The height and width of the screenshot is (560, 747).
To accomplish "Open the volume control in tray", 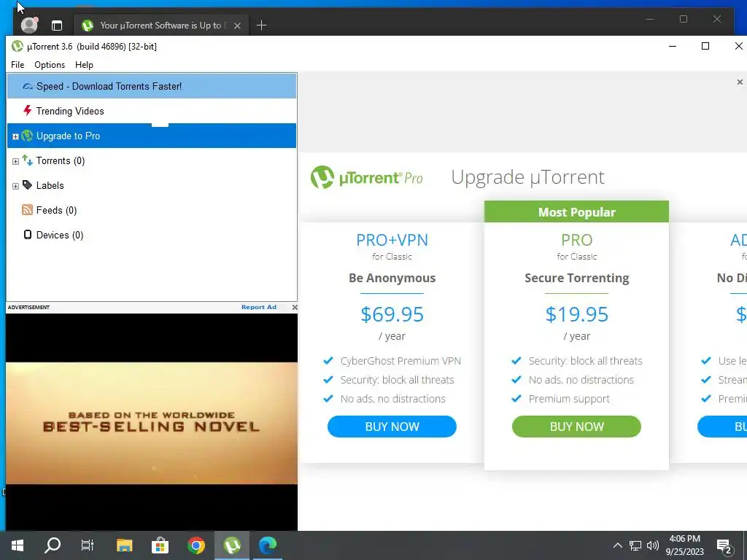I will coord(653,545).
